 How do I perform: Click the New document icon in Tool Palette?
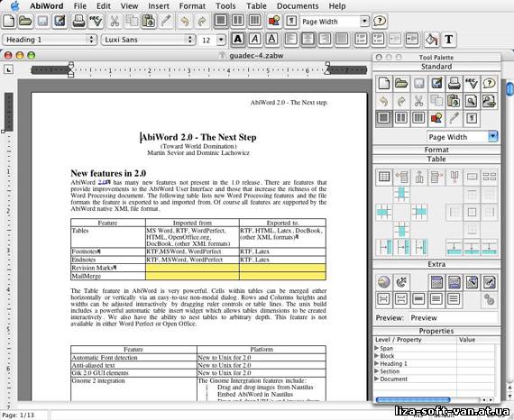(383, 83)
